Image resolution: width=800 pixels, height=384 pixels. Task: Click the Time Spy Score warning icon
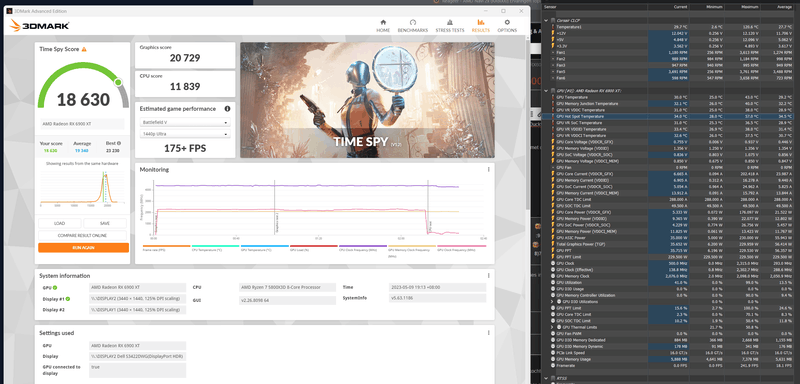point(84,49)
